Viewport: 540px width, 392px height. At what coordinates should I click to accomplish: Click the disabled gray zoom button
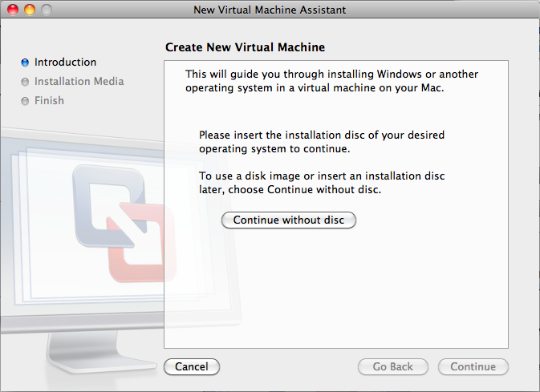[47, 10]
